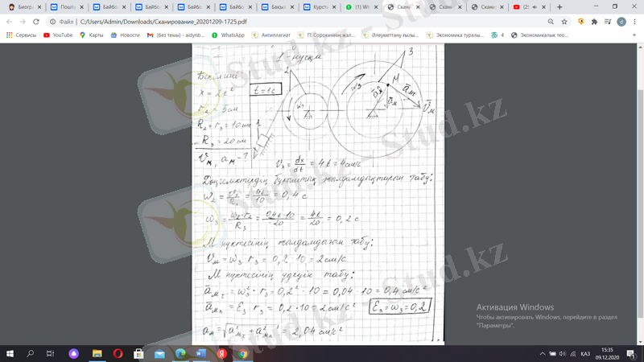
Task: Switch the КАЗ input language
Action: tap(585, 354)
